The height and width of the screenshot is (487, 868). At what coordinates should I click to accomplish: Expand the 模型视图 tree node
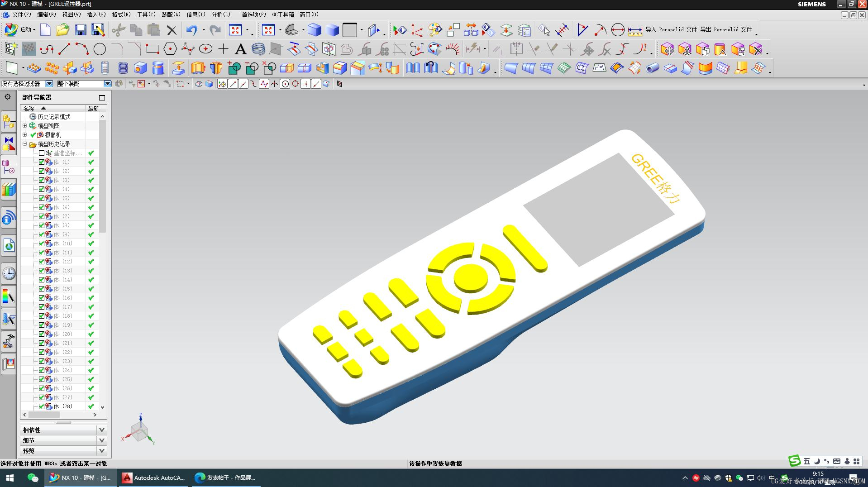click(25, 125)
